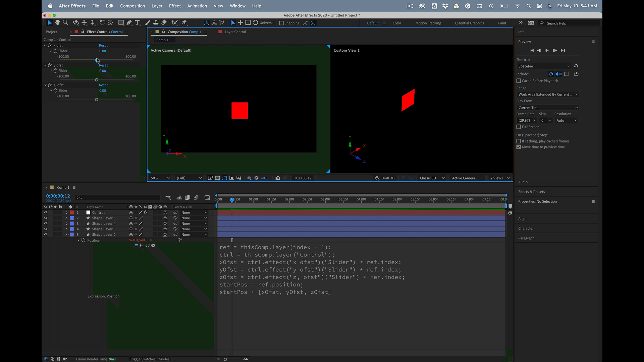
Task: Select the Zoom tool
Action: tap(66, 22)
